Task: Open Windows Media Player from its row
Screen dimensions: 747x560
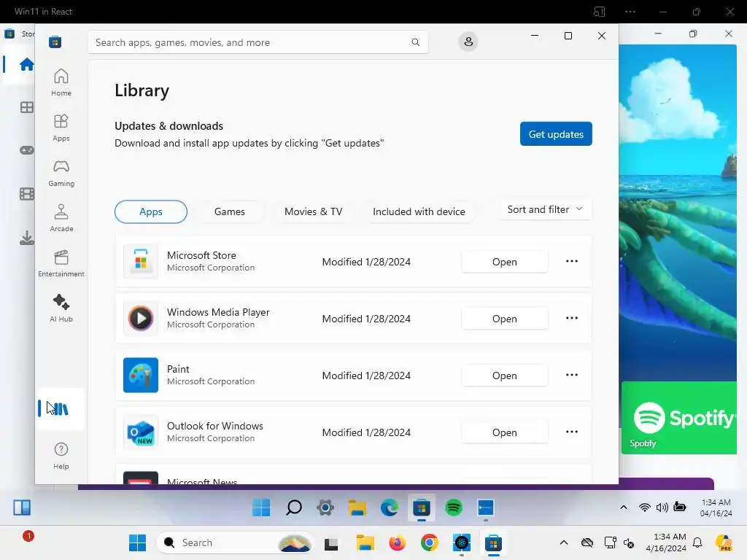Action: (x=505, y=318)
